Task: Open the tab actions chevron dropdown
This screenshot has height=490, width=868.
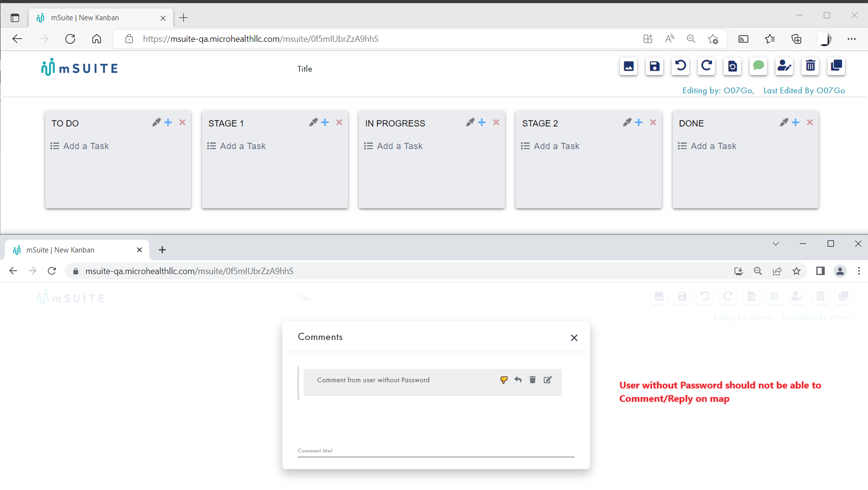Action: 776,244
